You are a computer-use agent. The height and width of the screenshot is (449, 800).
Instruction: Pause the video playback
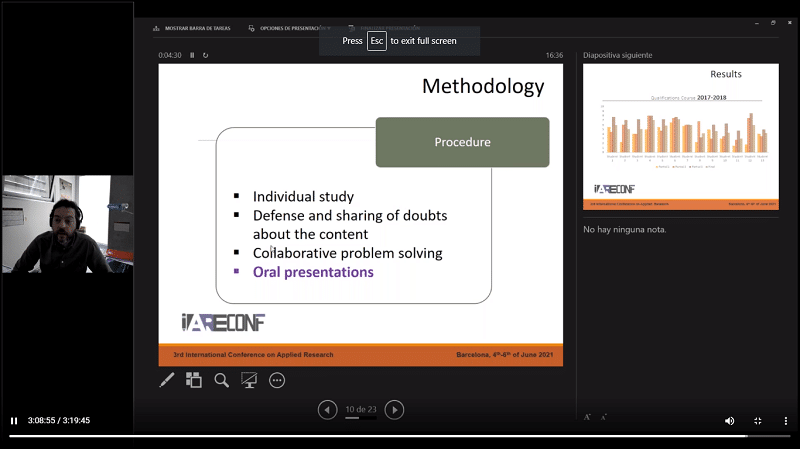(14, 421)
